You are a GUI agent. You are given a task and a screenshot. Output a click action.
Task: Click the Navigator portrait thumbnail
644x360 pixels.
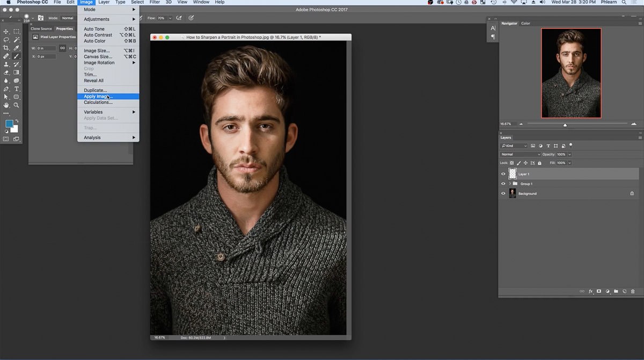pos(571,73)
